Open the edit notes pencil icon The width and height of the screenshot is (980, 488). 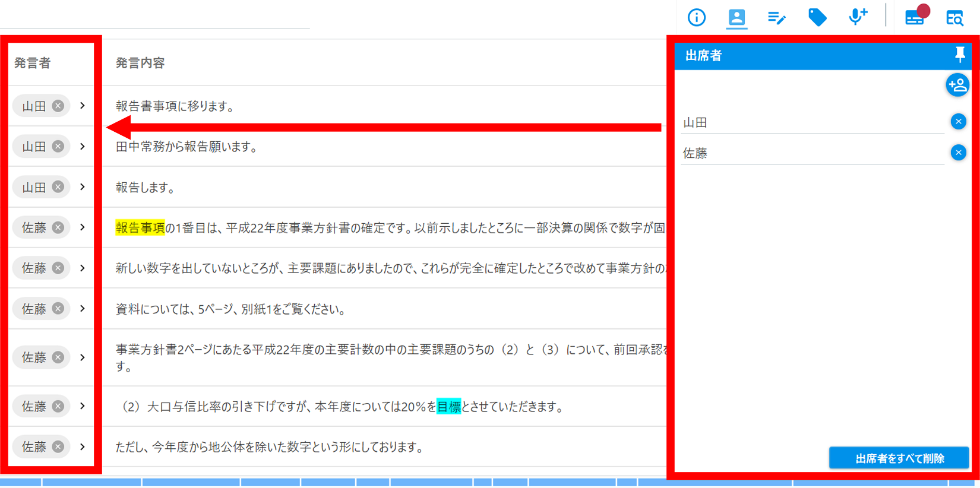pyautogui.click(x=776, y=18)
